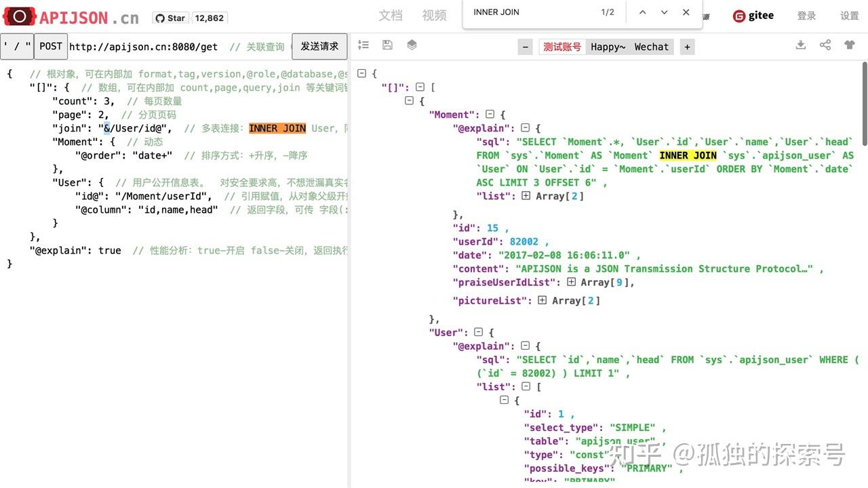
Task: Open the GitHub Star button
Action: [x=170, y=18]
